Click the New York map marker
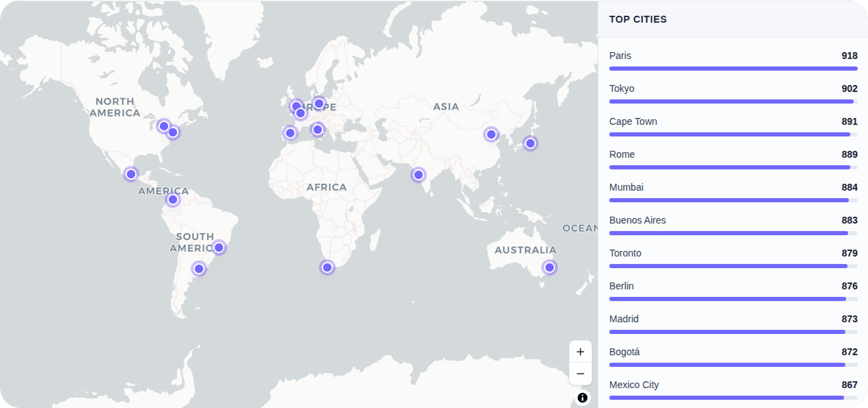868x408 pixels. click(173, 132)
